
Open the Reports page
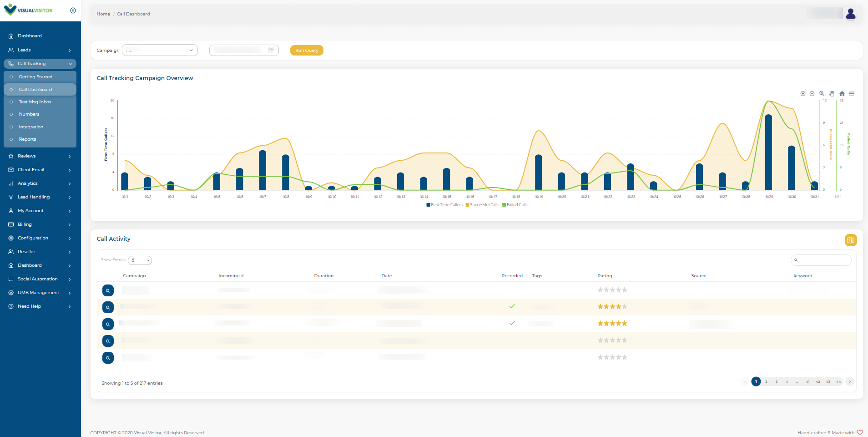(40, 139)
